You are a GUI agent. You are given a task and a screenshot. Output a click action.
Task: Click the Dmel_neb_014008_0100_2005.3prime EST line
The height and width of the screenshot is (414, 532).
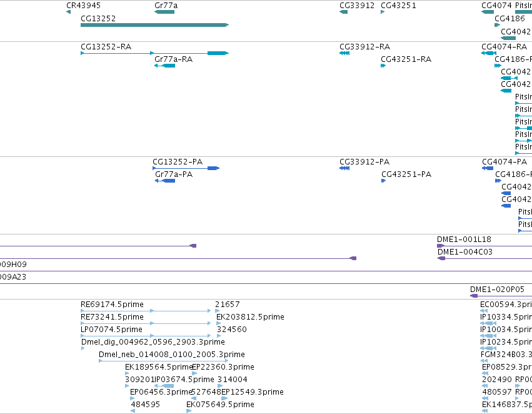pyautogui.click(x=163, y=361)
